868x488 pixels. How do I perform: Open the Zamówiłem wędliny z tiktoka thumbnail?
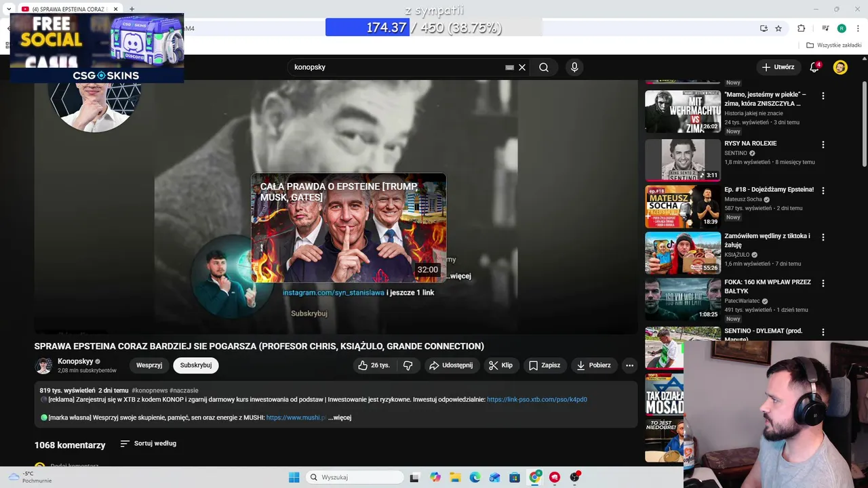(682, 253)
